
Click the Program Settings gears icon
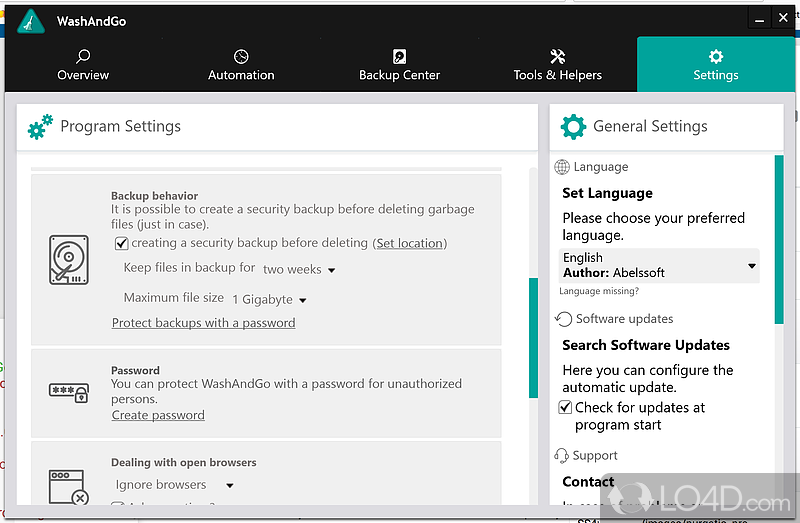40,127
